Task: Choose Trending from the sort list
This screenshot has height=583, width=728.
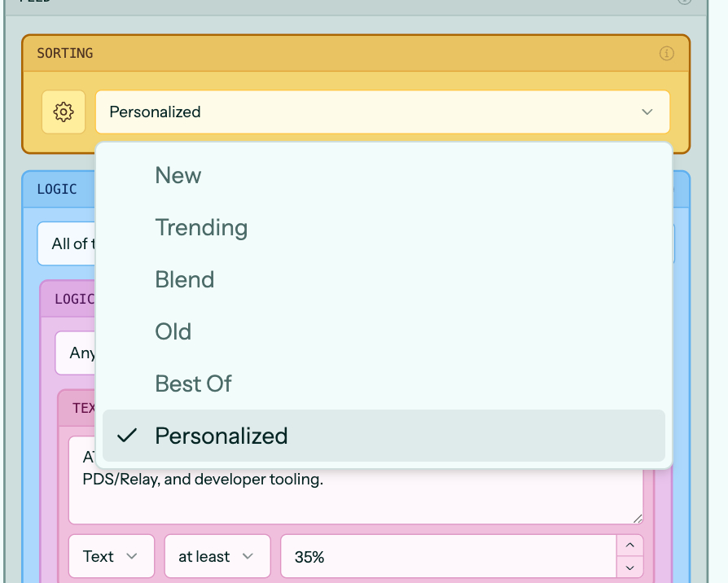Action: (201, 227)
